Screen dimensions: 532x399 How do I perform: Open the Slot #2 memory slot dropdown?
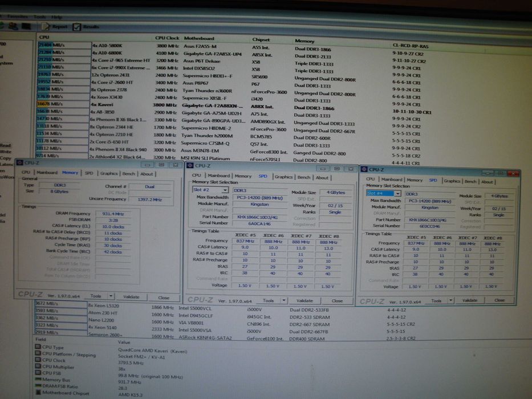coord(225,190)
